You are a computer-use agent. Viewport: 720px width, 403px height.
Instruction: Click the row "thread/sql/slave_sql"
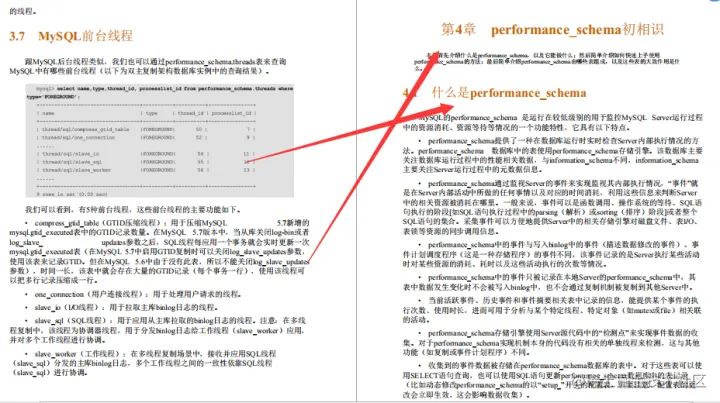coord(146,162)
